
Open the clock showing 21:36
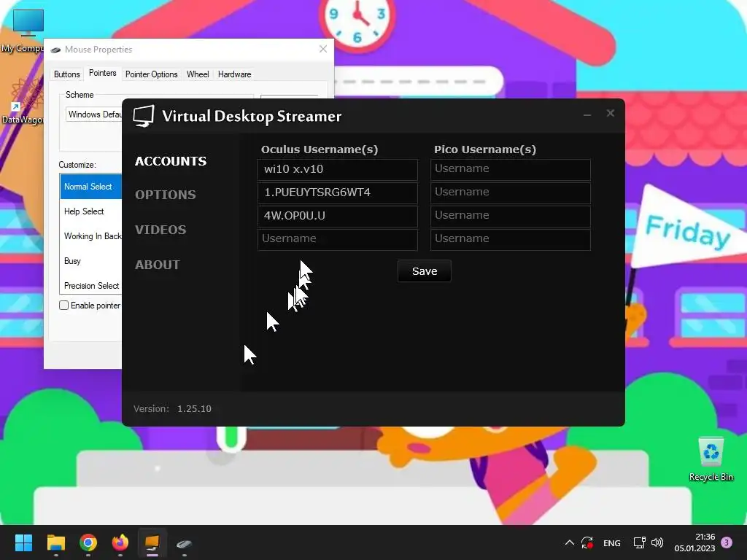click(694, 542)
